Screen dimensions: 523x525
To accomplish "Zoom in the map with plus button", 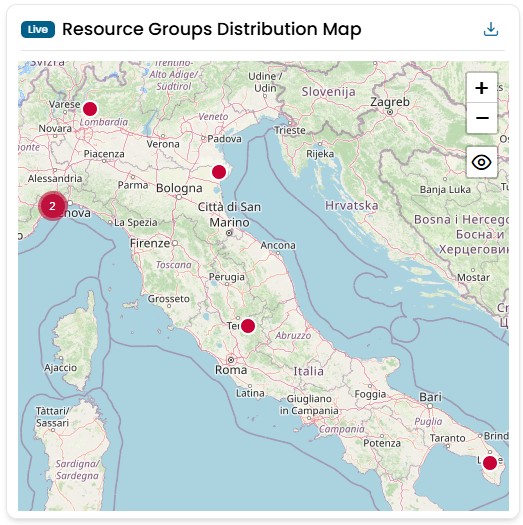I will [481, 88].
